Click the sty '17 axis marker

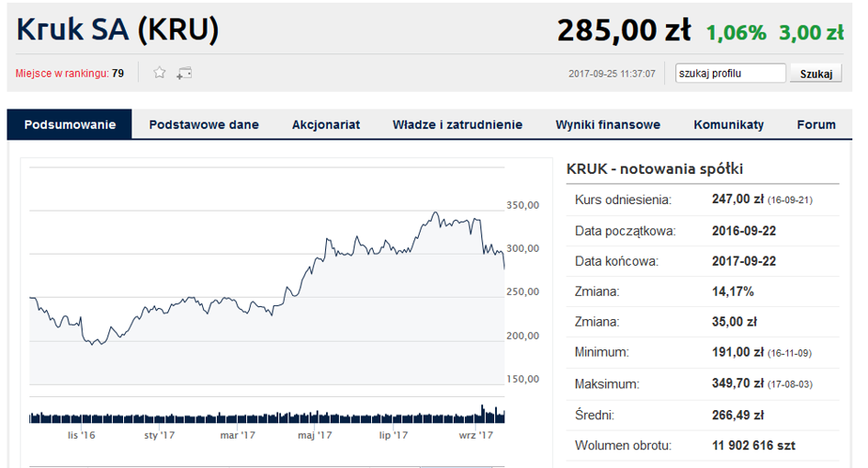pyautogui.click(x=160, y=435)
